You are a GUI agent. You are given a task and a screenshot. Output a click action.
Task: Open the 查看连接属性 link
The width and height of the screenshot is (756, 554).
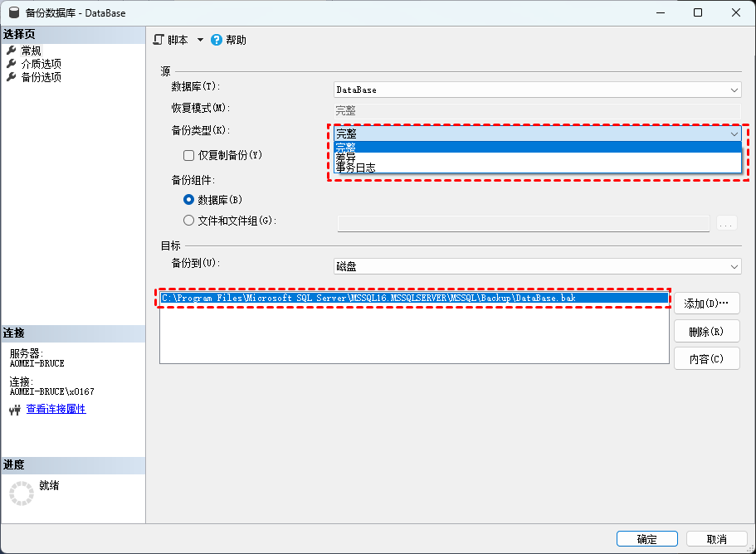tap(56, 409)
